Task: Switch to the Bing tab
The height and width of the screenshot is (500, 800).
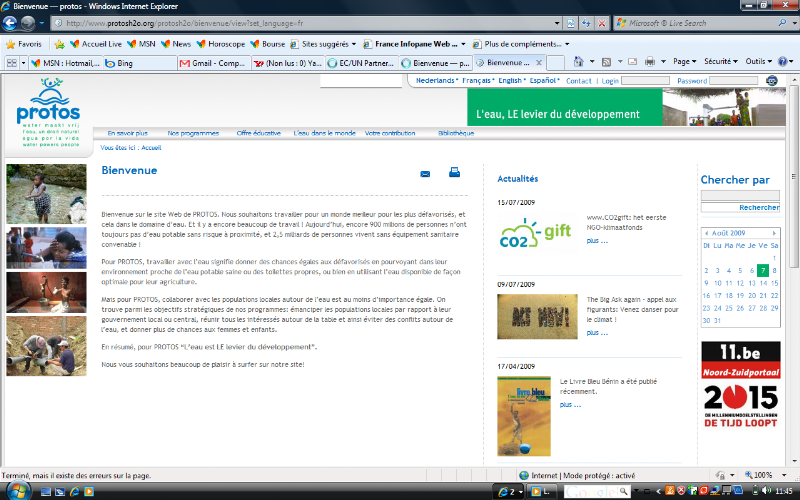Action: tap(140, 63)
